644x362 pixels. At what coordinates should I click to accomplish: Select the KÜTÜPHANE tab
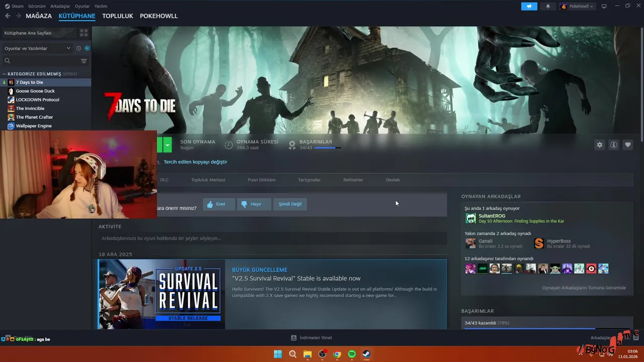click(77, 16)
